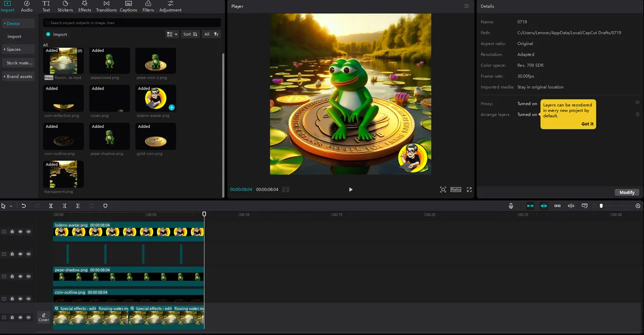Toggle auto snapping in timeline

[x=544, y=206]
